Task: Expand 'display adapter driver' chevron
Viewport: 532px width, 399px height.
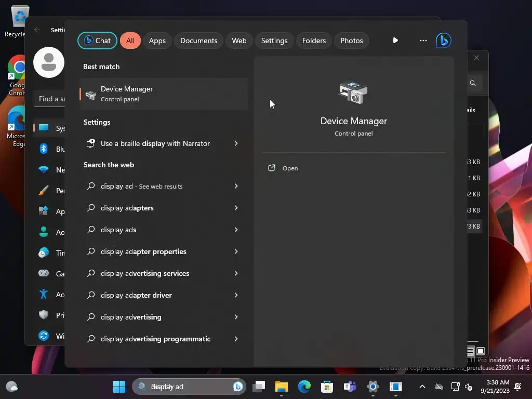Action: coord(236,295)
